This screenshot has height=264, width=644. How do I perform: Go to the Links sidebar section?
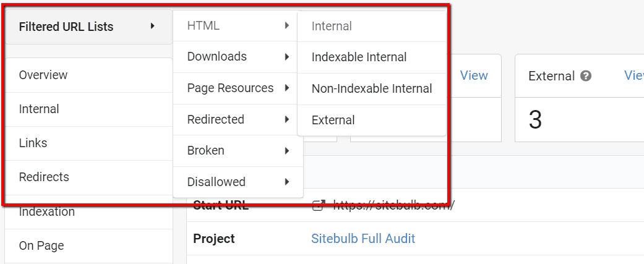88,143
